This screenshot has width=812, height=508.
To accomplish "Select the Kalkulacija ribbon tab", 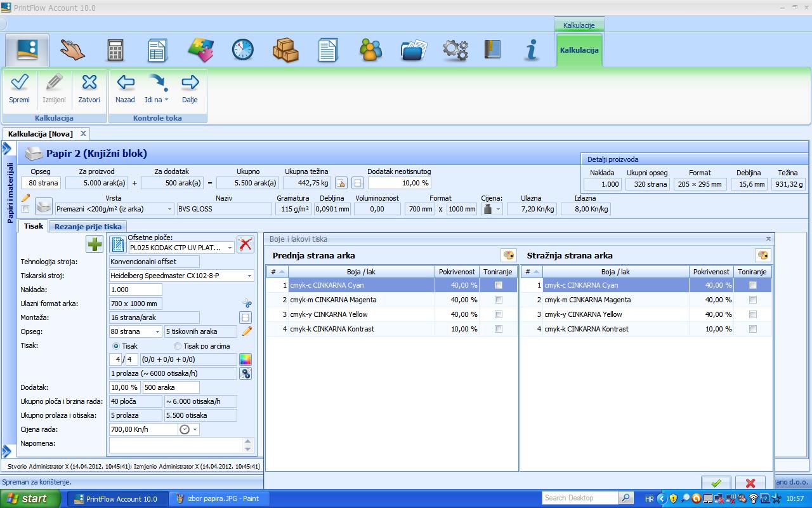I will tap(579, 50).
